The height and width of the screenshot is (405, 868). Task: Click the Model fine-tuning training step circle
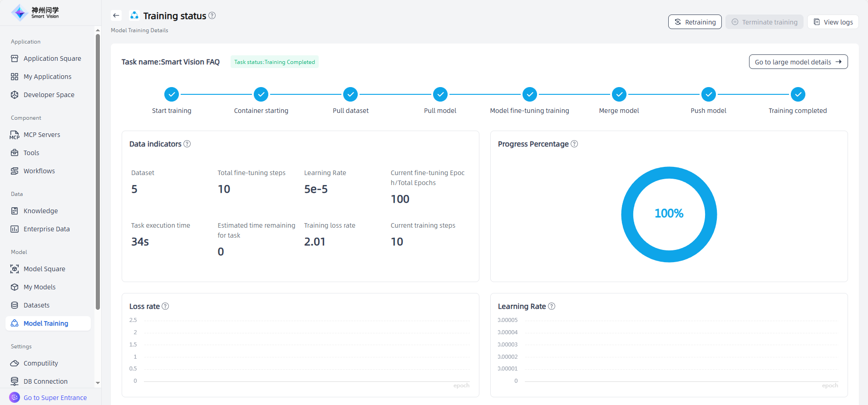point(529,94)
